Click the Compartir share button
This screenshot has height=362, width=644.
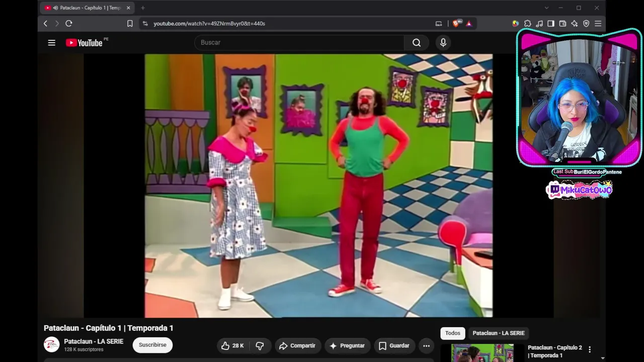pos(297,346)
